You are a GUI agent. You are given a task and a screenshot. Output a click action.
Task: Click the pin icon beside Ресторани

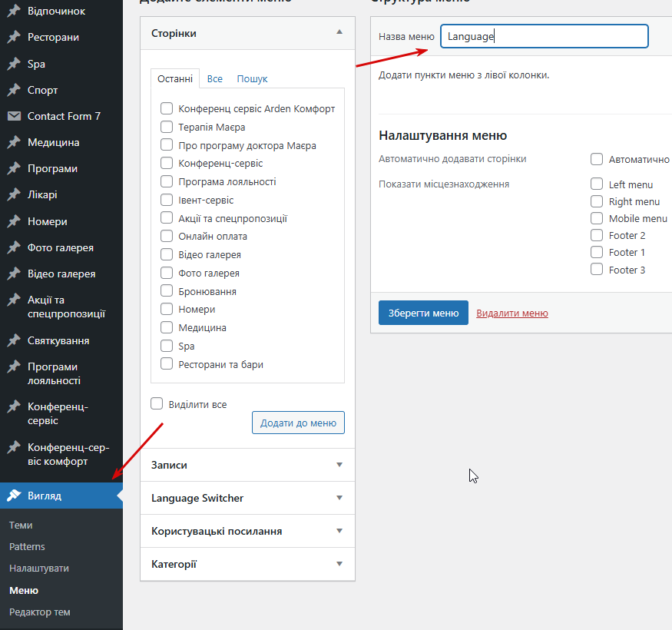point(14,38)
